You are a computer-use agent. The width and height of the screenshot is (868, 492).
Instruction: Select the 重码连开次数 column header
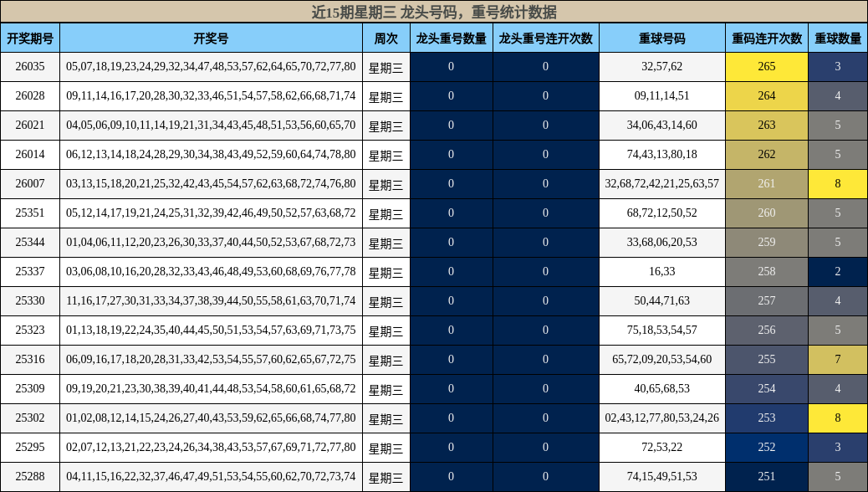(x=766, y=38)
